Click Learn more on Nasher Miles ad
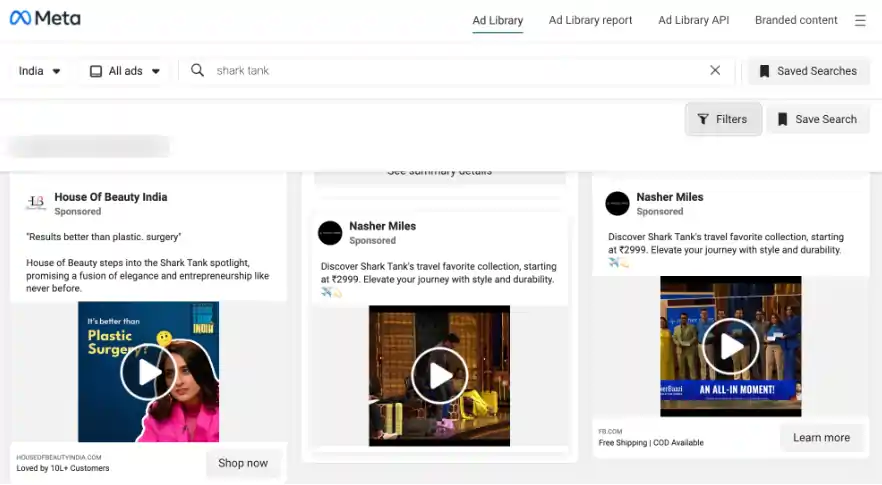882x485 pixels. pyautogui.click(x=821, y=438)
